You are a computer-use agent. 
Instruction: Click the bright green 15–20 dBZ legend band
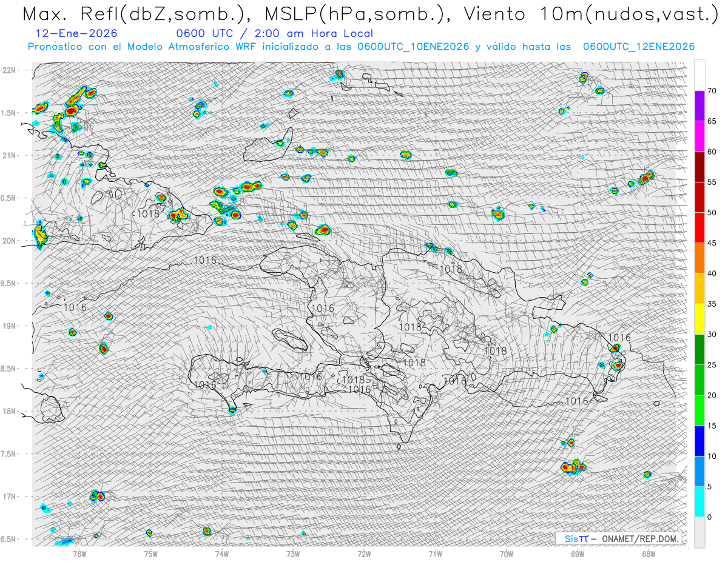click(699, 410)
